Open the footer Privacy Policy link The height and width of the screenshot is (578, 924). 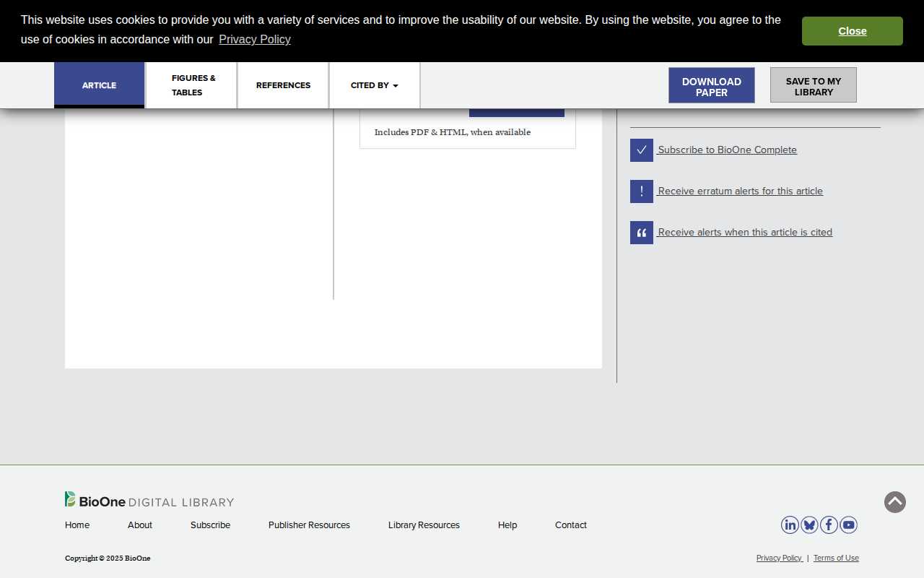coord(779,558)
